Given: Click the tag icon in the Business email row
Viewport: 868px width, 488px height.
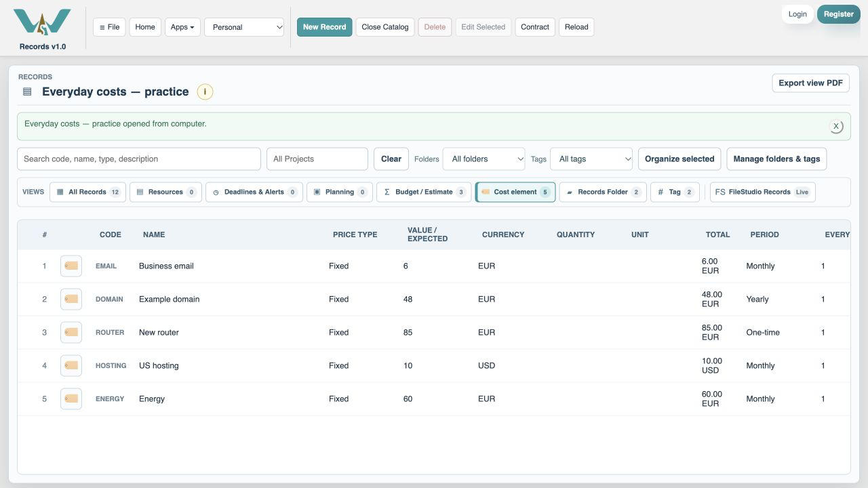Looking at the screenshot, I should tap(71, 266).
